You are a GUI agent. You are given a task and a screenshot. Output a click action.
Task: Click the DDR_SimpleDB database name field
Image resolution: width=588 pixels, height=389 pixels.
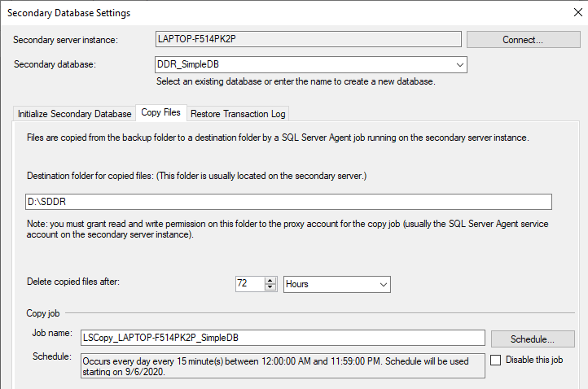point(301,65)
